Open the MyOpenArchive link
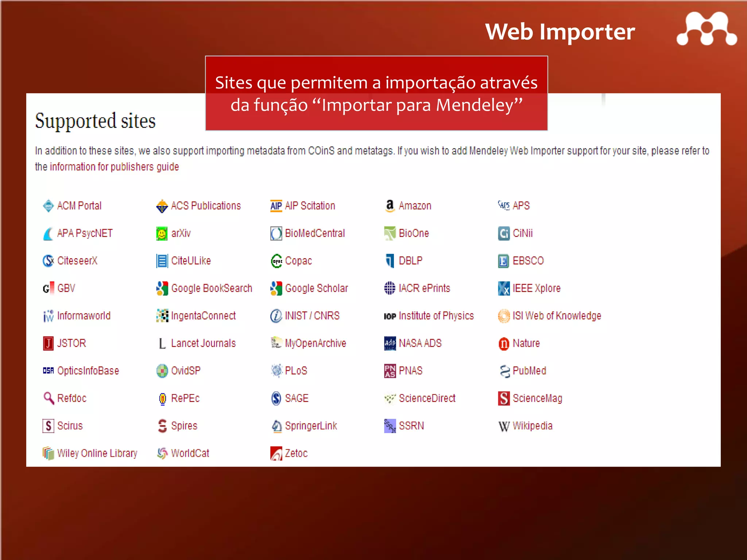 click(316, 343)
